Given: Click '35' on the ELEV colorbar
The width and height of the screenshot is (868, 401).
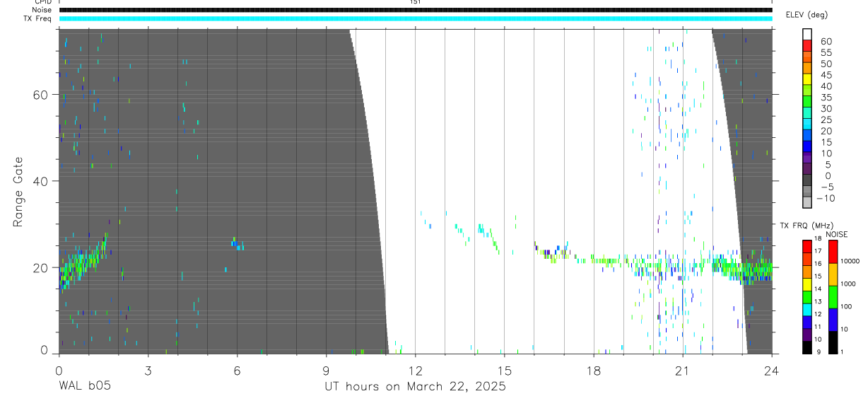Looking at the screenshot, I should (826, 97).
